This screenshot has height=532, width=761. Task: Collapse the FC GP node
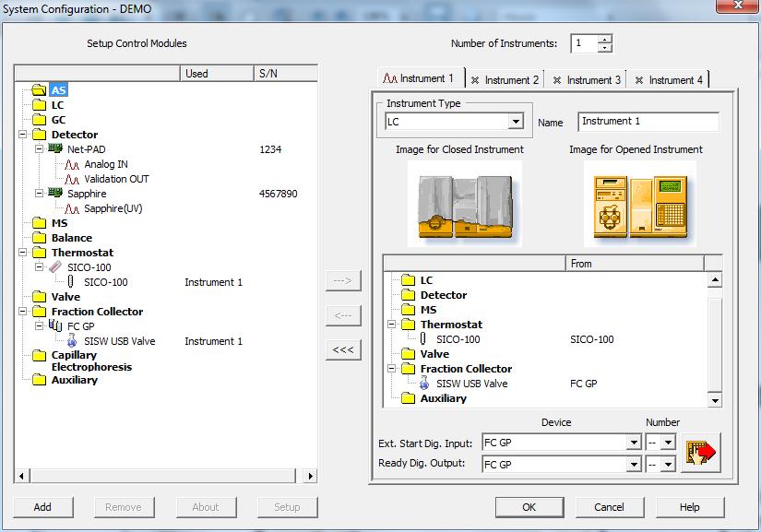39,325
